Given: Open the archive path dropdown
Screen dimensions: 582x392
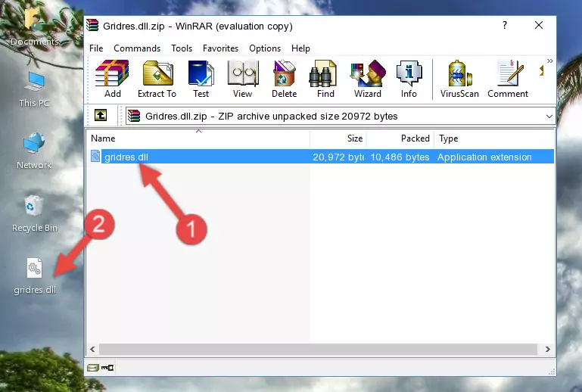Looking at the screenshot, I should point(549,117).
